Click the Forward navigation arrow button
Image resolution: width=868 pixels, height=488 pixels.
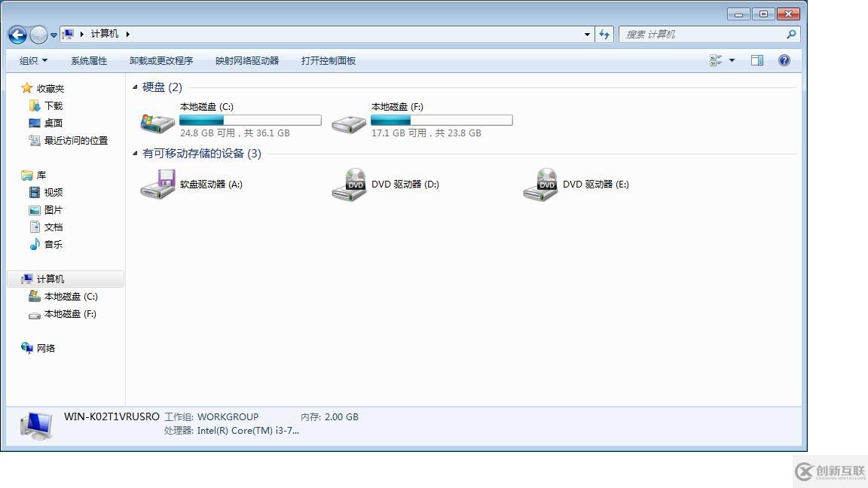click(x=38, y=35)
